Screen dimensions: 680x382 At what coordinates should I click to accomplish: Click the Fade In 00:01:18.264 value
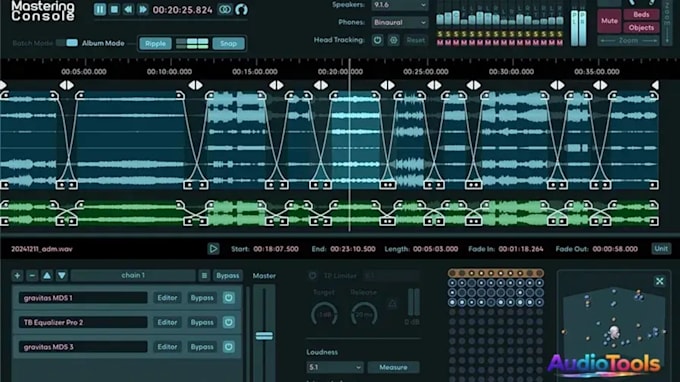tap(520, 249)
